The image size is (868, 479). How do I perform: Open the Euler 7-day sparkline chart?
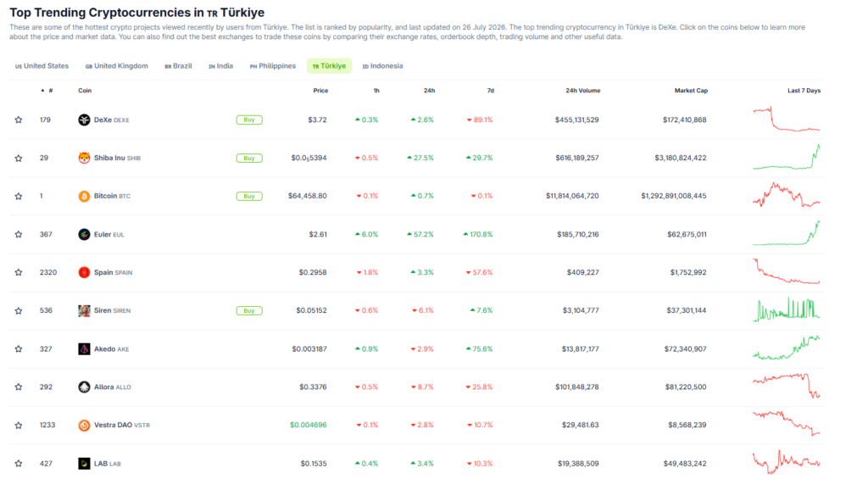[786, 233]
